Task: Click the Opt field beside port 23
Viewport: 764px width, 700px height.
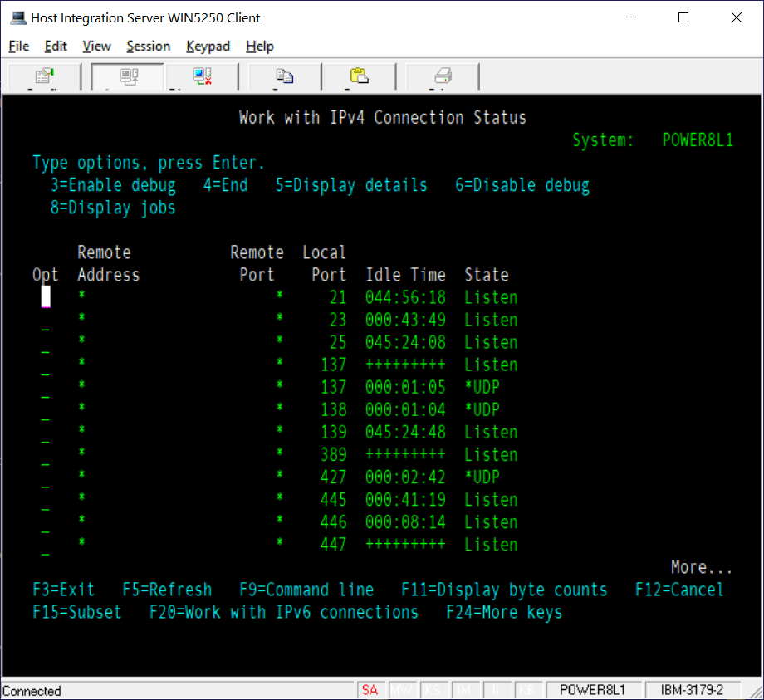Action: click(x=45, y=319)
